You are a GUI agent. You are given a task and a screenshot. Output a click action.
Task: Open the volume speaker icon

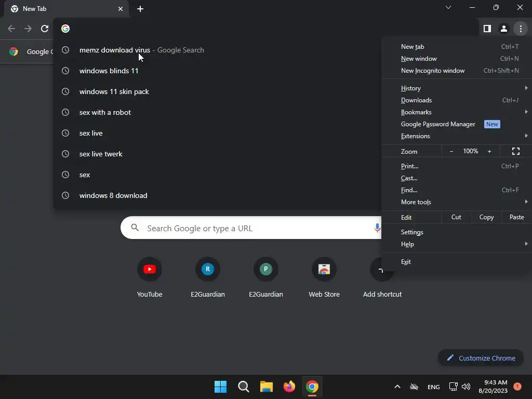[x=466, y=387]
